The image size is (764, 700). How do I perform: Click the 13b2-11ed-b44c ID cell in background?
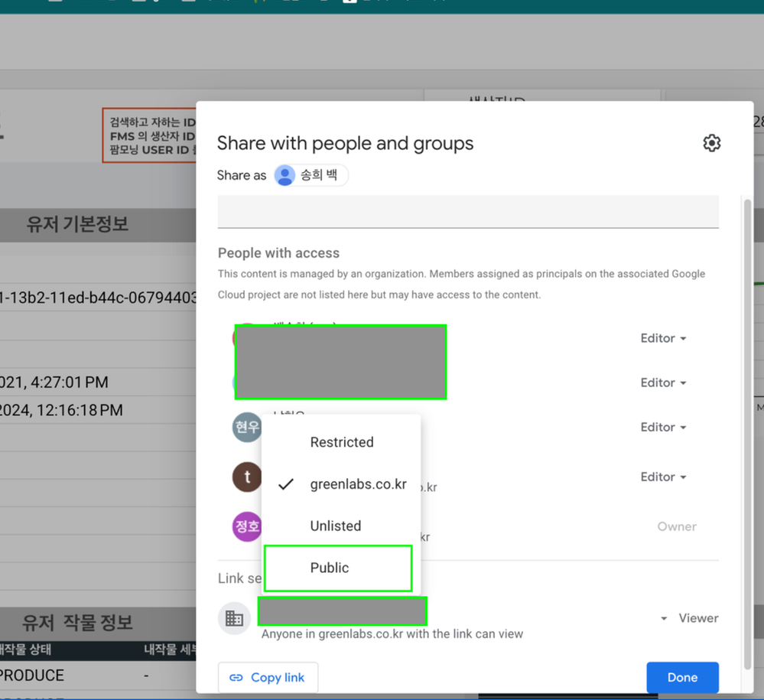[x=97, y=297]
